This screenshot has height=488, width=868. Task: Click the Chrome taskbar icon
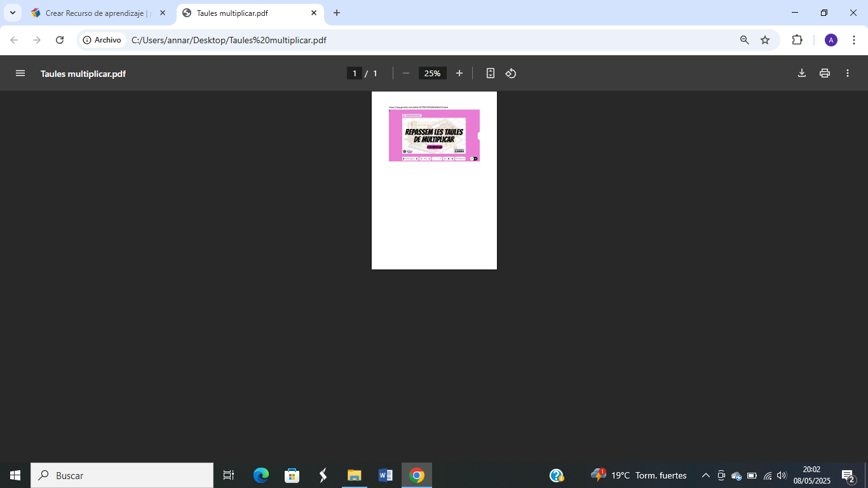pyautogui.click(x=417, y=475)
